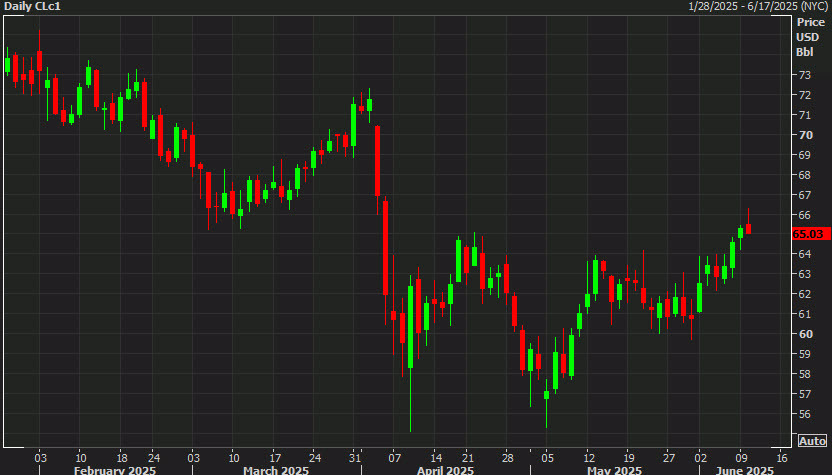This screenshot has height=475, width=832.
Task: Click the 70 price axis label
Action: 805,135
